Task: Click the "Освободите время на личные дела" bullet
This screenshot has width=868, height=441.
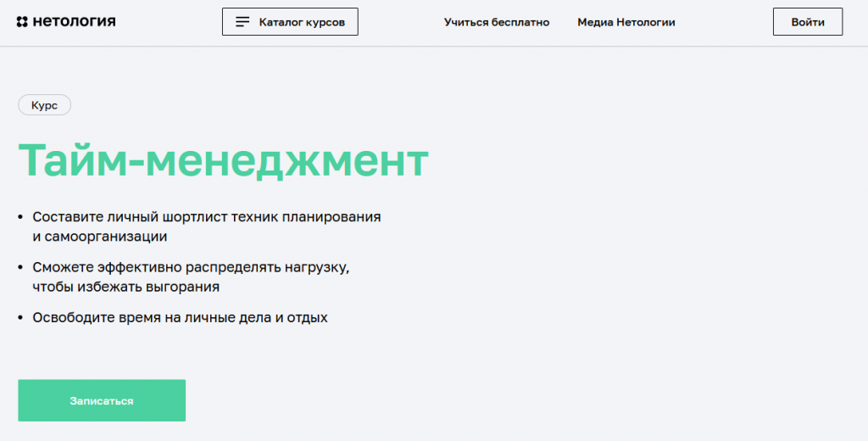Action: (x=180, y=318)
